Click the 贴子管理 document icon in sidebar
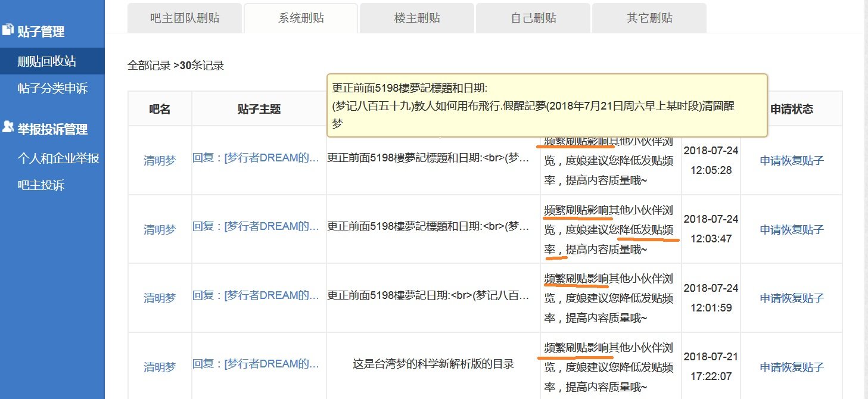868x399 pixels. coord(8,29)
